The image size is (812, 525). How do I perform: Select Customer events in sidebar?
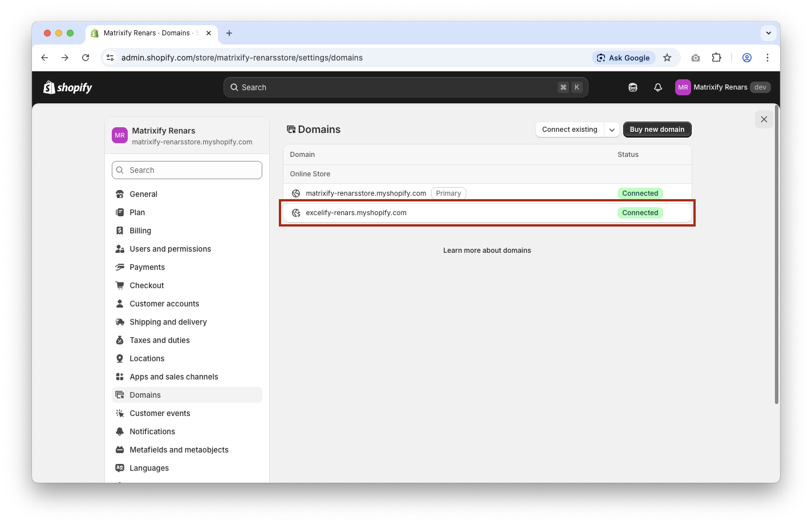pyautogui.click(x=160, y=413)
